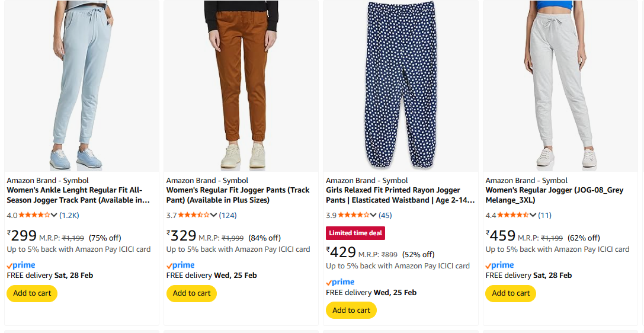Add the ₹299 ankle length jogger to cart
Screen dimensions: 644x333
(x=32, y=293)
